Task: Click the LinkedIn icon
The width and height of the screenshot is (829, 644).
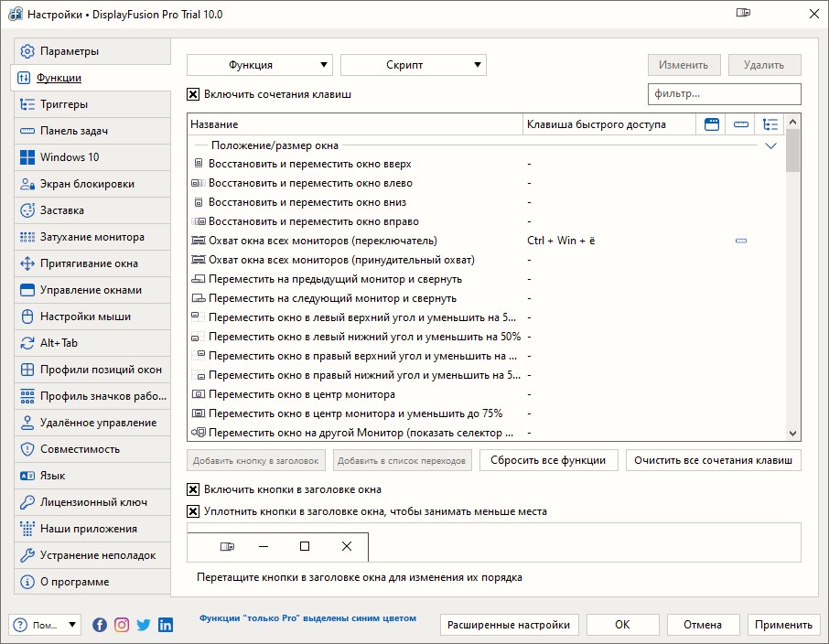Action: click(x=166, y=625)
